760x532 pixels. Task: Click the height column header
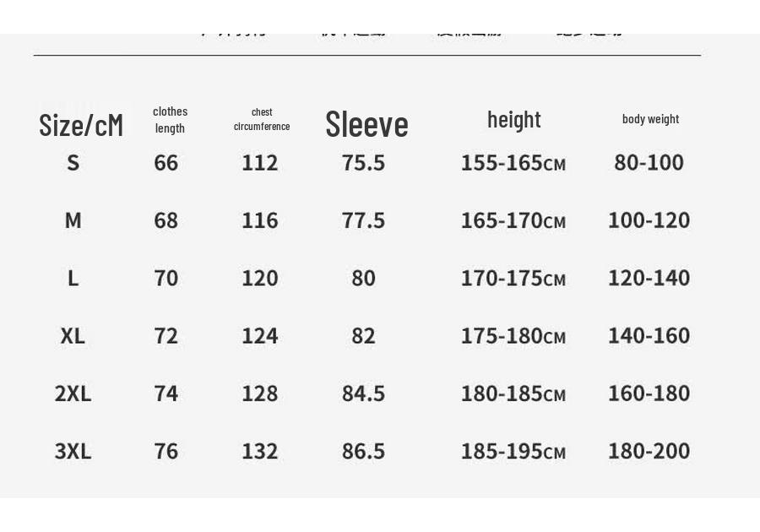coord(513,120)
